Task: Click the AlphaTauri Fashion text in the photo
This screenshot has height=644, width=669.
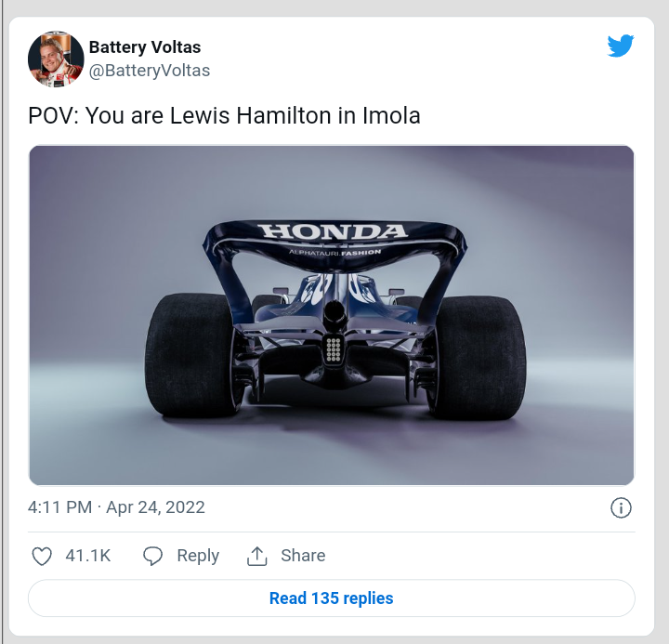Action: 334,252
